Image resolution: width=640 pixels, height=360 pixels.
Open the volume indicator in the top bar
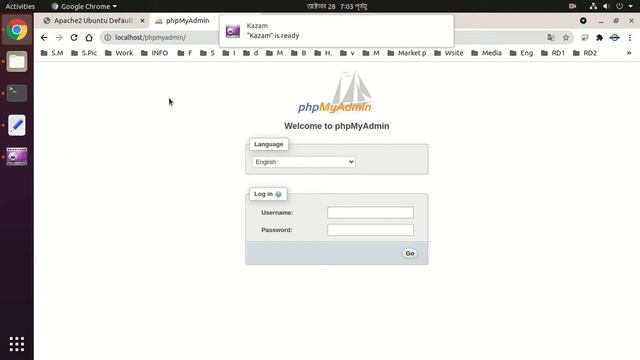point(606,6)
